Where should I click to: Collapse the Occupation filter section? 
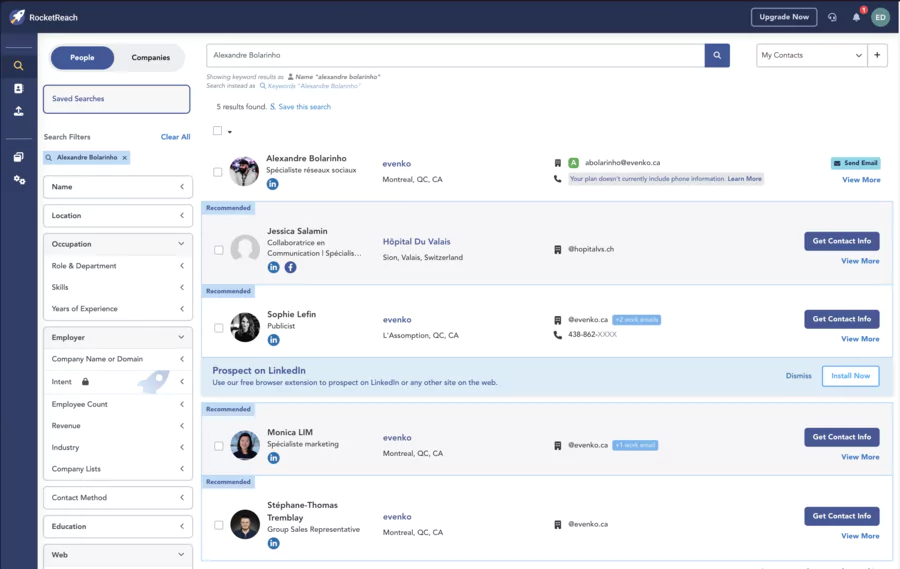pos(118,244)
